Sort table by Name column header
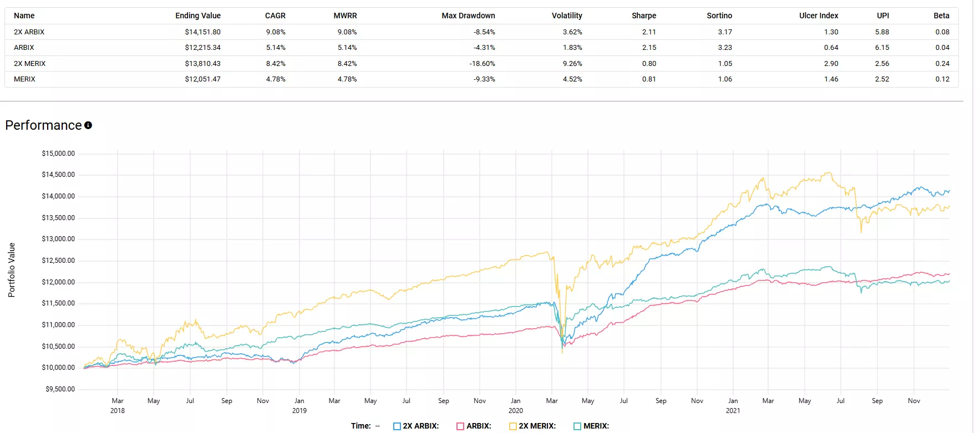The image size is (980, 433). 24,16
